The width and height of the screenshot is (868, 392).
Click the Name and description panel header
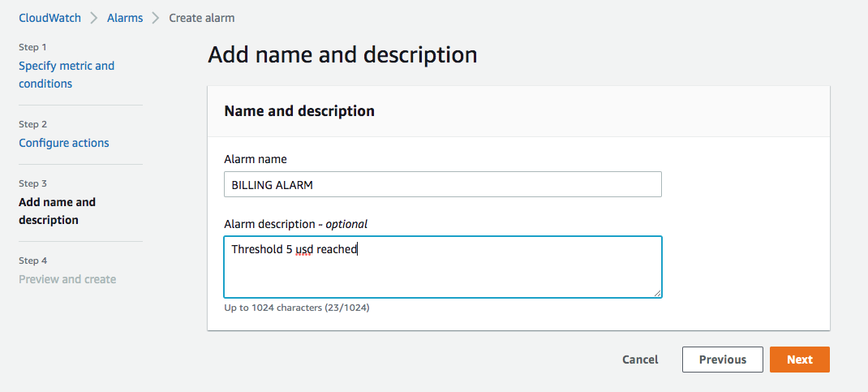pyautogui.click(x=299, y=111)
